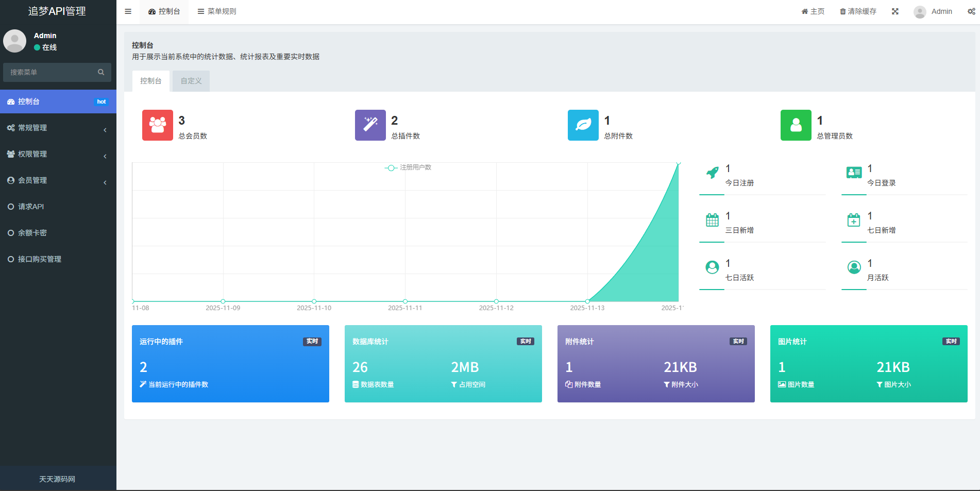The image size is (980, 491).
Task: Click the purple 总插件数 plugin icon
Action: tap(370, 125)
